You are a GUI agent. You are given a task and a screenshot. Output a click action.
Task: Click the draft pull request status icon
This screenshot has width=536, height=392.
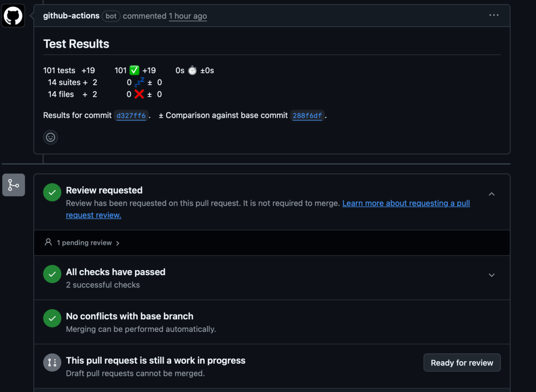coord(52,362)
